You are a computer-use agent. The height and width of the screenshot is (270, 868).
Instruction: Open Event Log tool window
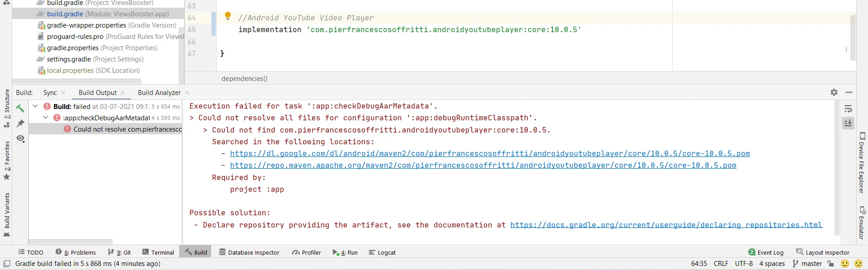766,252
